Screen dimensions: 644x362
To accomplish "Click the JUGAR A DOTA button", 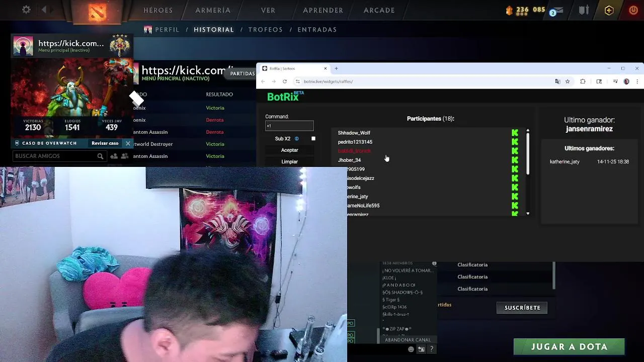I will [569, 347].
